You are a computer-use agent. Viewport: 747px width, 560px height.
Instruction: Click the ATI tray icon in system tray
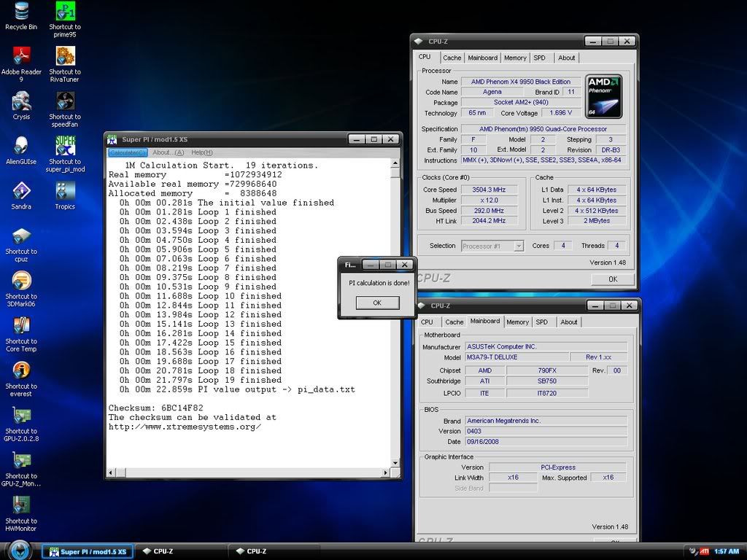pos(705,551)
